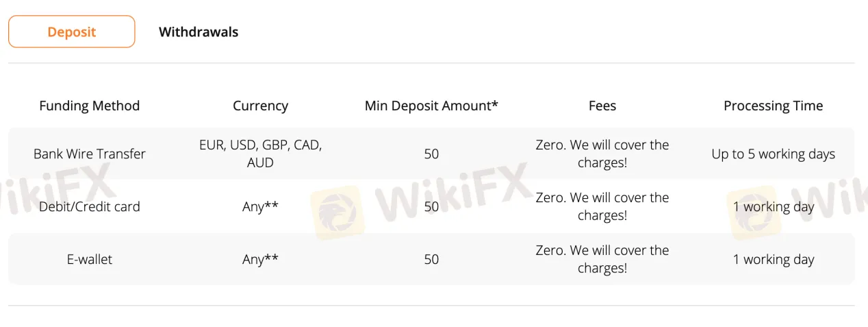Image resolution: width=868 pixels, height=327 pixels.
Task: Click minimum deposit 50 in Bank Wire Transfer row
Action: point(431,154)
